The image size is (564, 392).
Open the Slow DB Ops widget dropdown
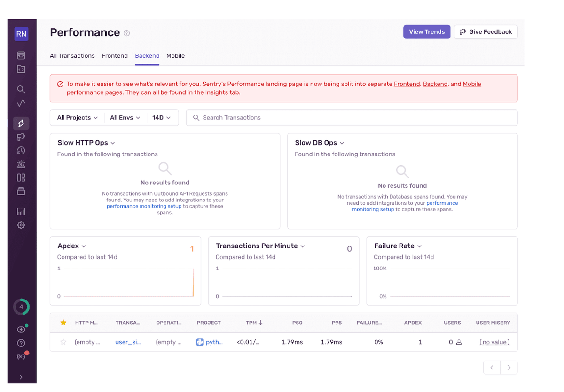pyautogui.click(x=320, y=143)
